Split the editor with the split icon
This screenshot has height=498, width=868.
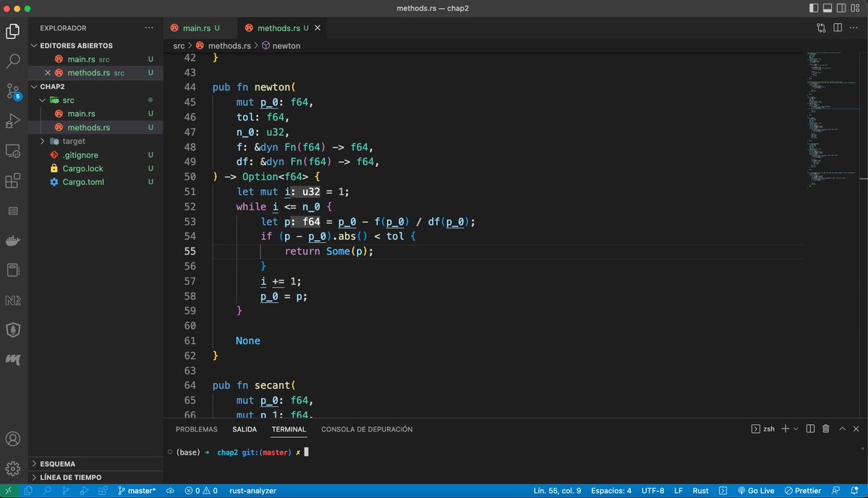pyautogui.click(x=838, y=27)
